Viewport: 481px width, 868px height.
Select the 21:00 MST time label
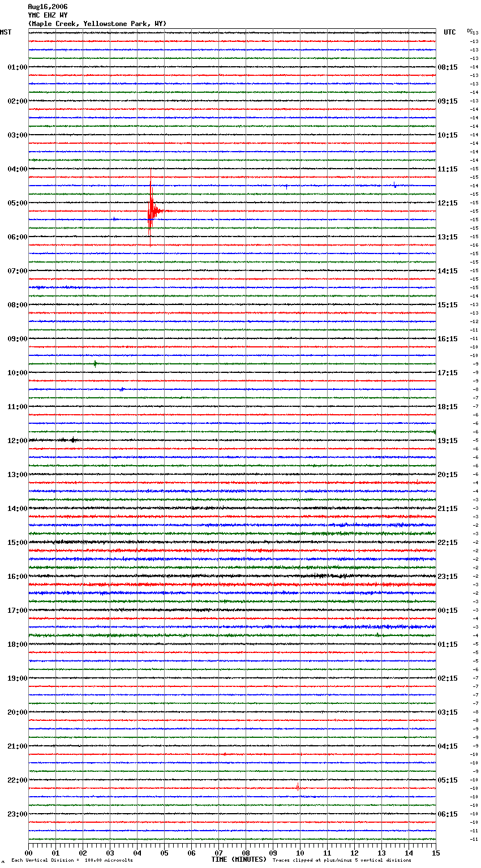18,746
